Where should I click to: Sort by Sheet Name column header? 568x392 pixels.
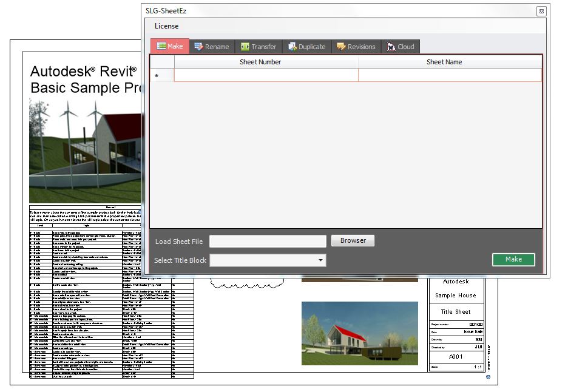coord(450,61)
